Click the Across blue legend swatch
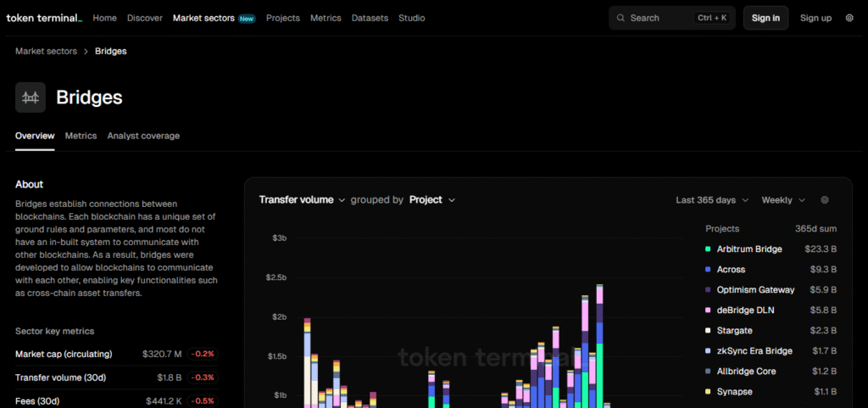This screenshot has width=868, height=408. click(708, 270)
